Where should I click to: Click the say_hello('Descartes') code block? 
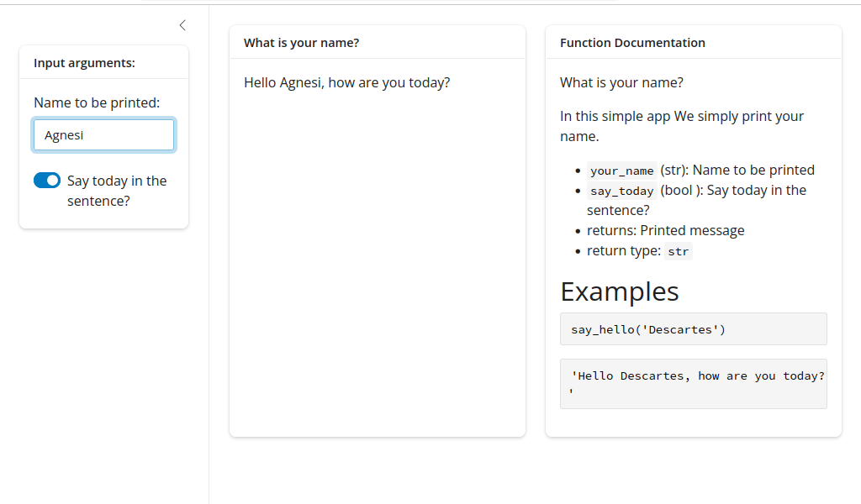[647, 329]
